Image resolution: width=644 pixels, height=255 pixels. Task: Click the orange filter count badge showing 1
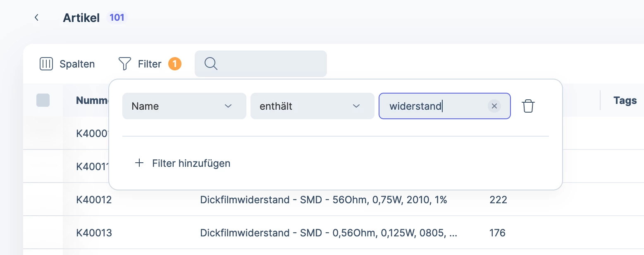coord(175,64)
